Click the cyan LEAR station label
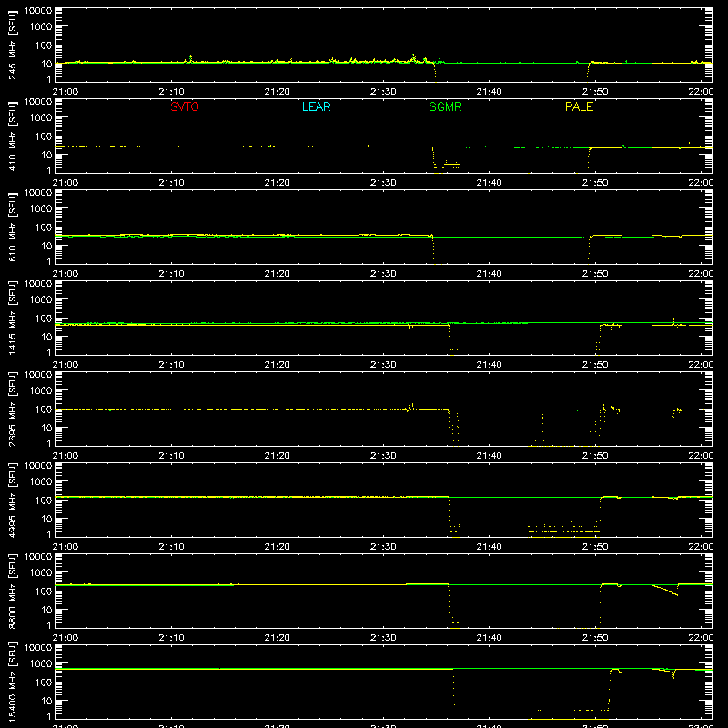 pyautogui.click(x=316, y=106)
